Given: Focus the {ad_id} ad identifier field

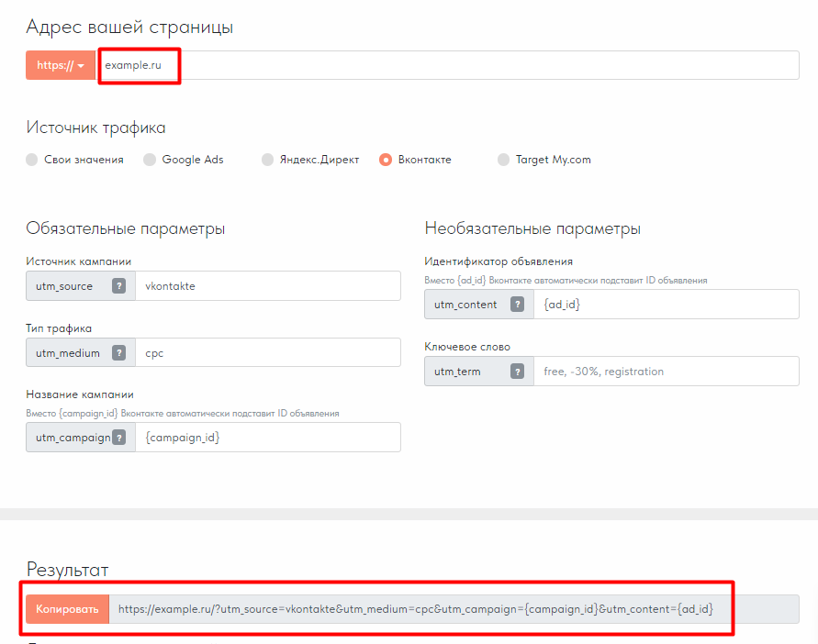Looking at the screenshot, I should click(x=666, y=305).
